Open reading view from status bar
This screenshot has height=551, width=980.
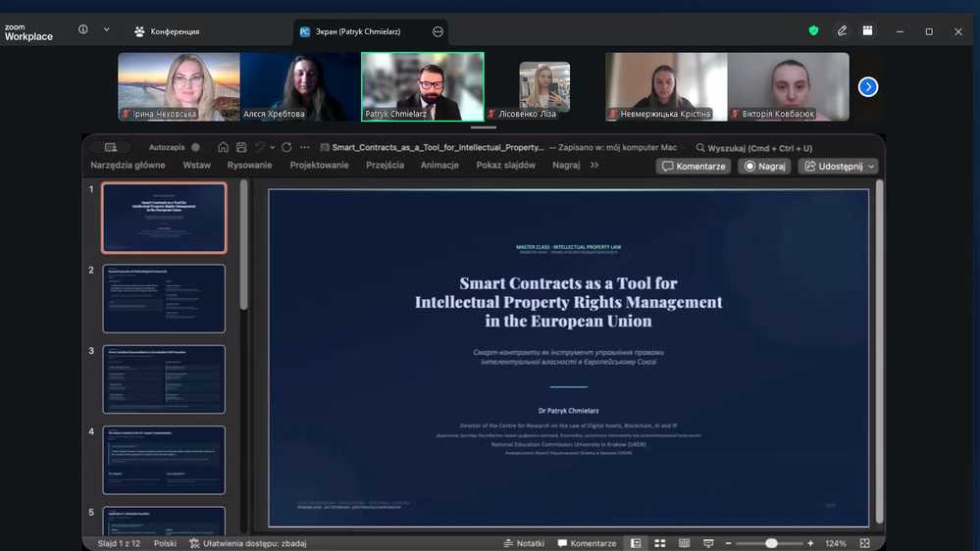click(x=684, y=543)
